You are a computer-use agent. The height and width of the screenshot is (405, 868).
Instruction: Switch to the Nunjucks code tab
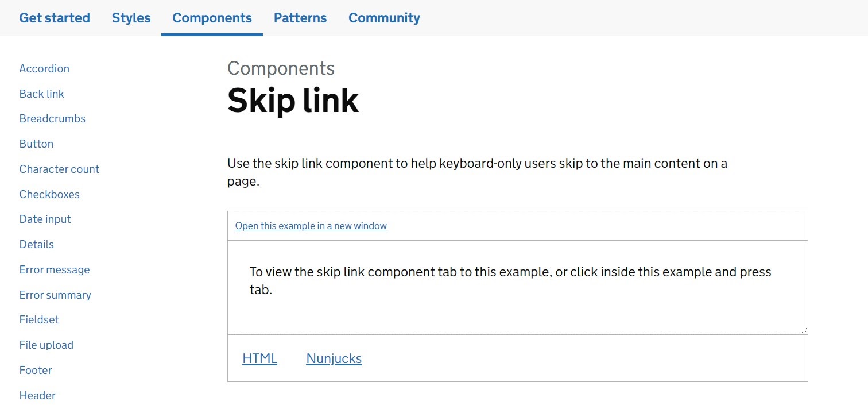[x=334, y=358]
